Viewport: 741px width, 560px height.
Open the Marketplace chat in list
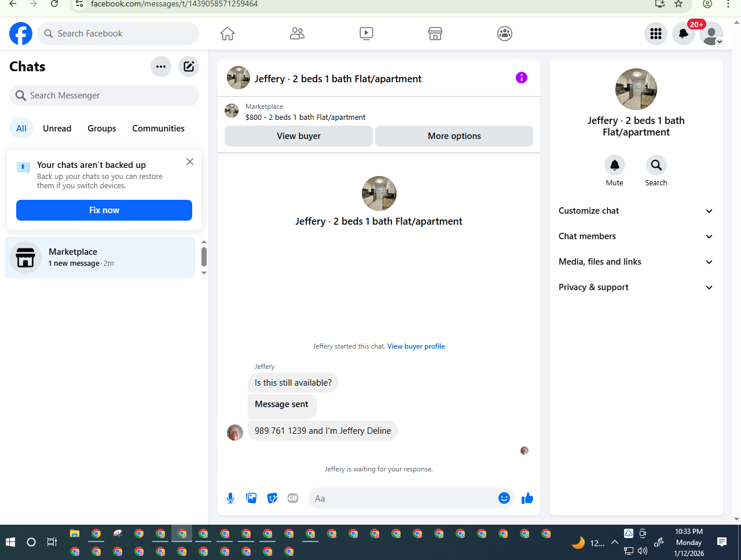pyautogui.click(x=100, y=258)
